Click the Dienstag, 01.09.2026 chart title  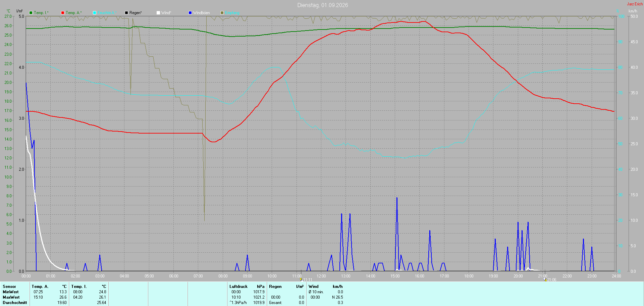click(x=323, y=5)
